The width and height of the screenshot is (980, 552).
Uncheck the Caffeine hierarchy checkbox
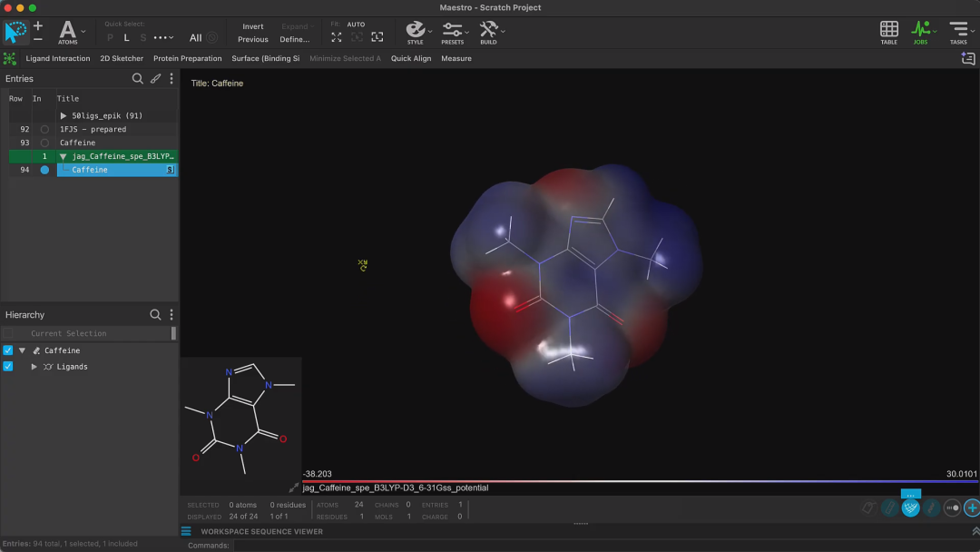click(7, 350)
